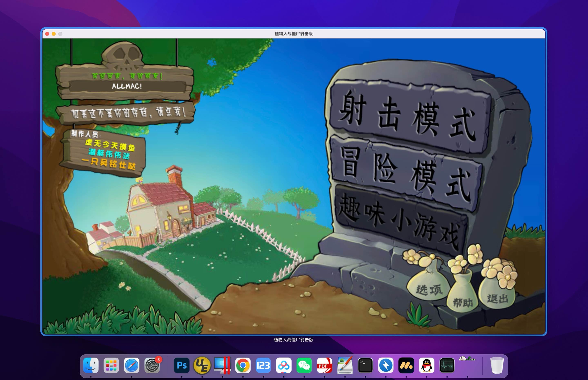Close the 植物大战僵尸射击版 window

click(47, 34)
